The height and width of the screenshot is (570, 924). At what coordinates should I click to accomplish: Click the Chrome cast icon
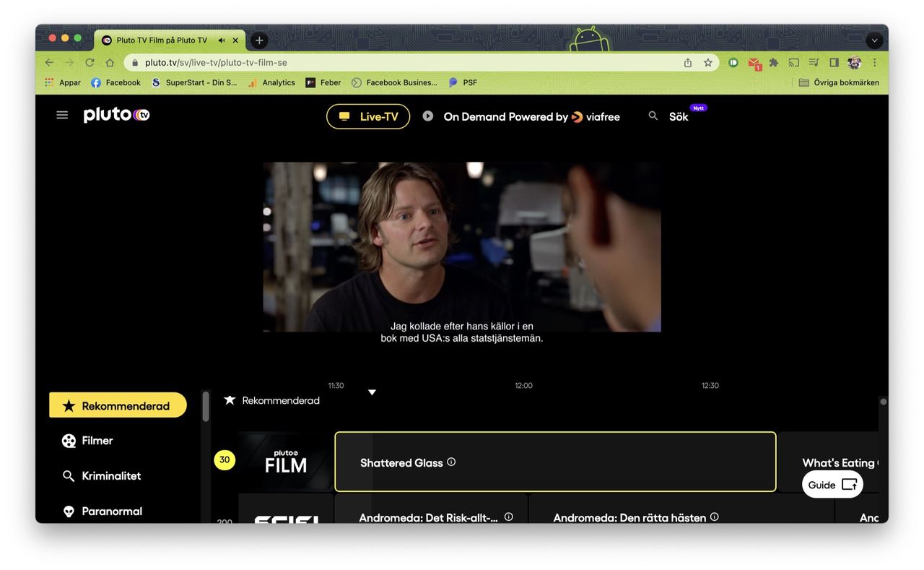pyautogui.click(x=794, y=63)
